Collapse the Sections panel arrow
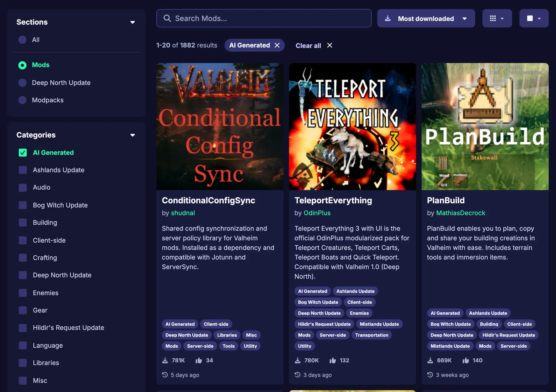The width and height of the screenshot is (556, 392). [x=133, y=22]
